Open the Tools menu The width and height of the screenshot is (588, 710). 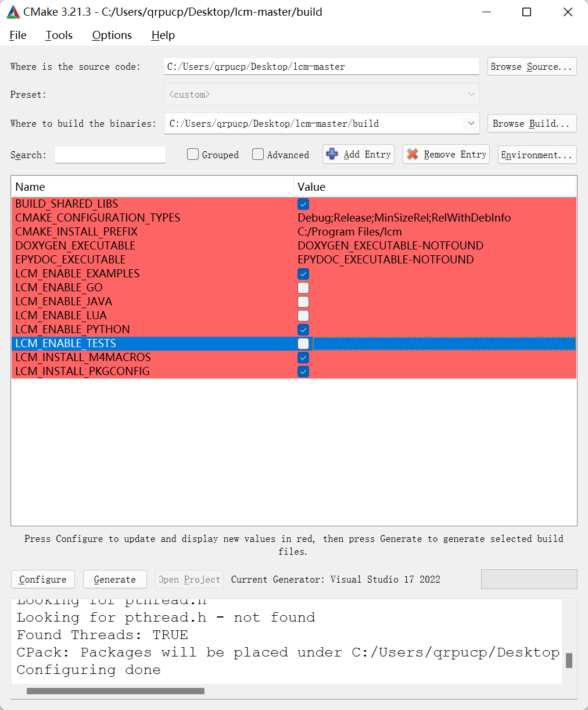tap(59, 35)
